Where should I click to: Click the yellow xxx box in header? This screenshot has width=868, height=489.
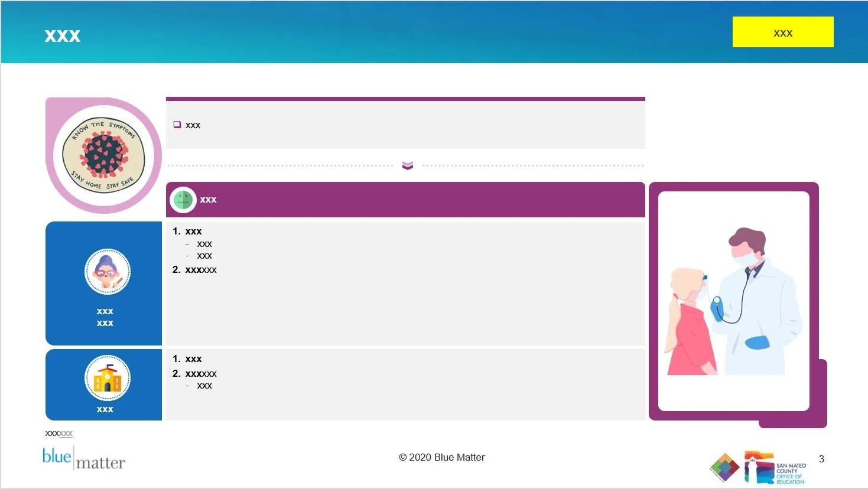click(783, 32)
